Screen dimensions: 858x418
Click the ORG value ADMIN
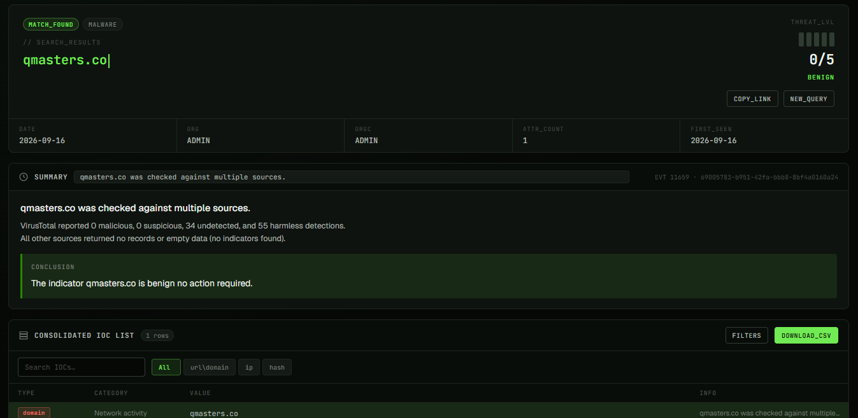[199, 141]
